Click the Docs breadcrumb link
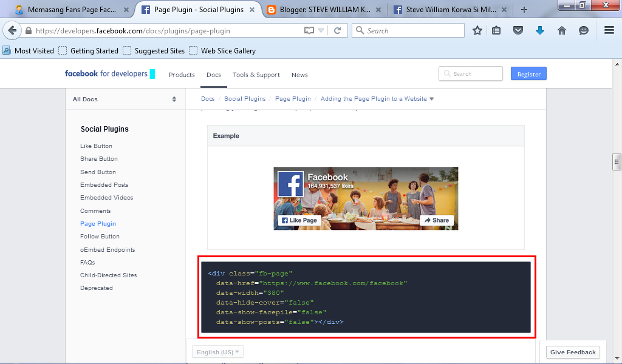622x364 pixels. [x=208, y=99]
